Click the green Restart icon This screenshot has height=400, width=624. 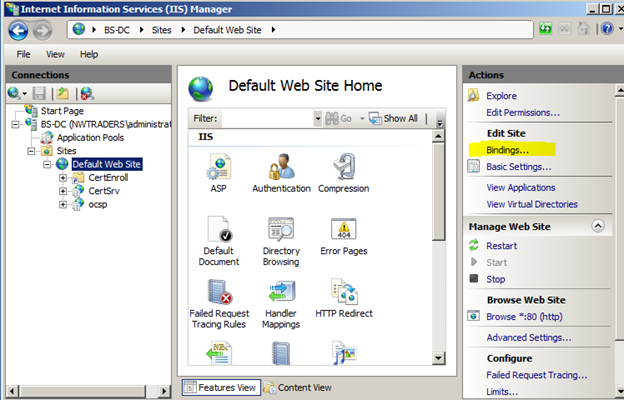point(474,245)
